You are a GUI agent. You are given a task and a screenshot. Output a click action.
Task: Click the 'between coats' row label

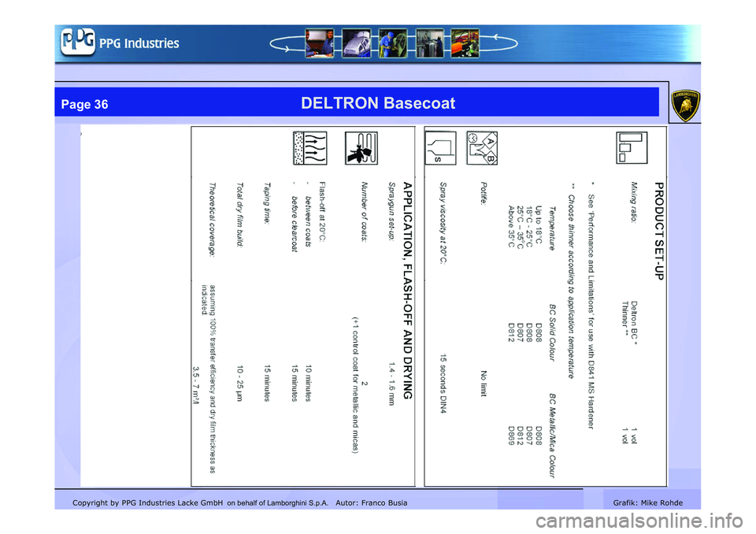pos(308,222)
